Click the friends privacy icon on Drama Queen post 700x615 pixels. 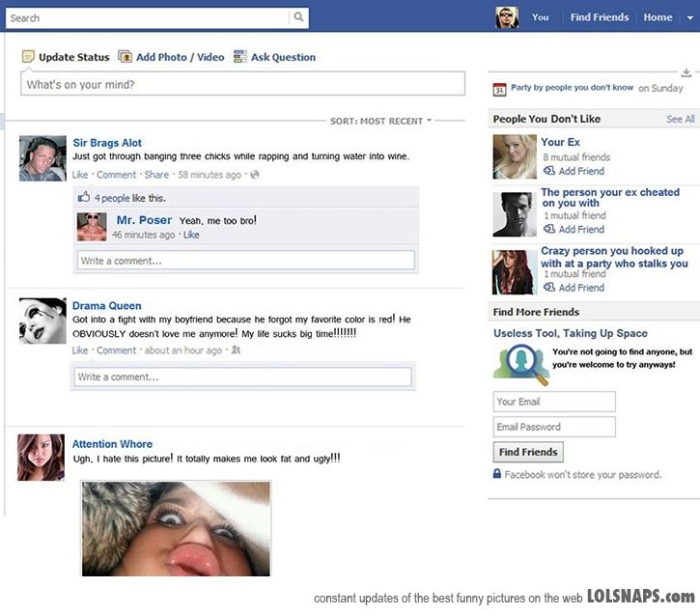click(x=236, y=350)
